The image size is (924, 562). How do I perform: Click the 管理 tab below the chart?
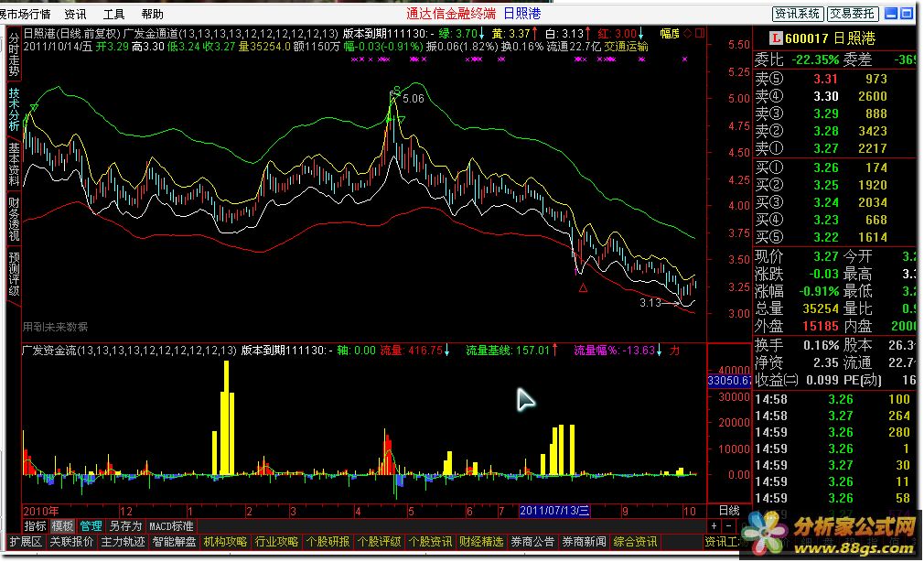tap(91, 526)
